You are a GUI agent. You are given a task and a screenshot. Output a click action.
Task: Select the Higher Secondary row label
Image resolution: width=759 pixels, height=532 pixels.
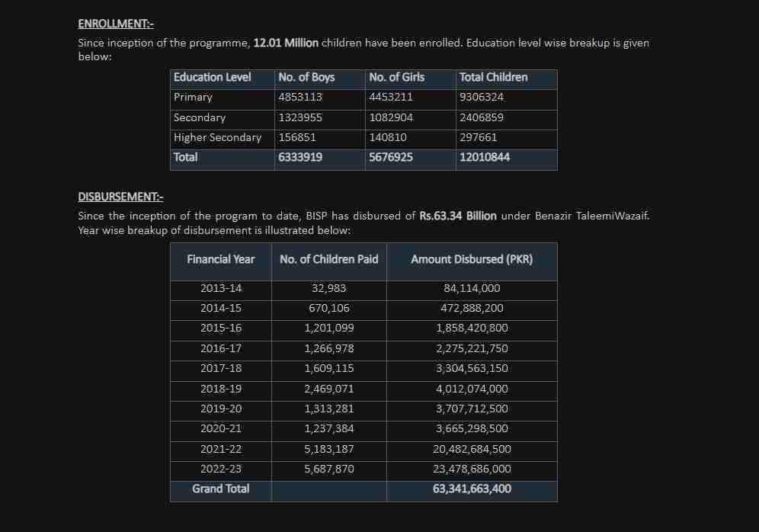pos(217,138)
